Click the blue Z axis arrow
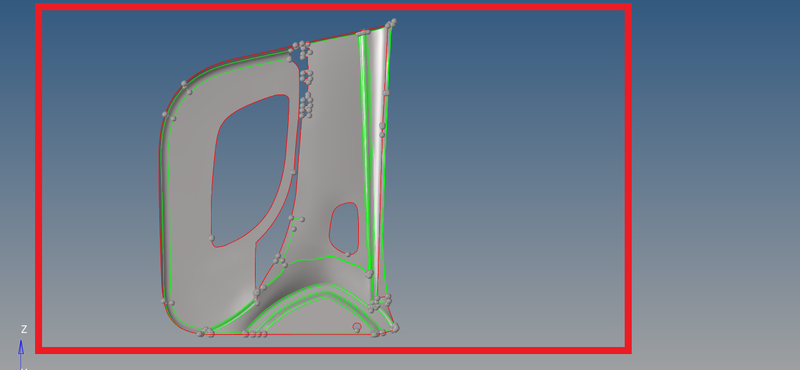Image resolution: width=800 pixels, height=370 pixels. tap(21, 348)
